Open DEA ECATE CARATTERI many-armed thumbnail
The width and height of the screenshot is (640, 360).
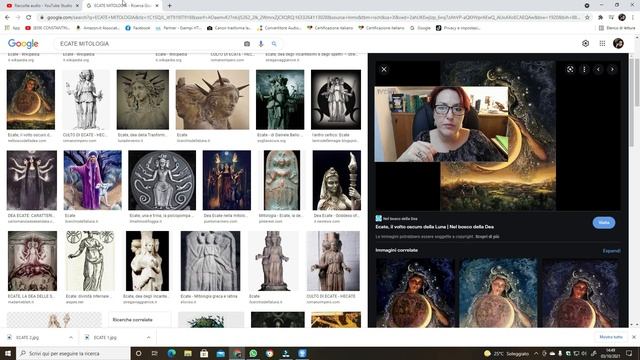pyautogui.click(x=32, y=180)
